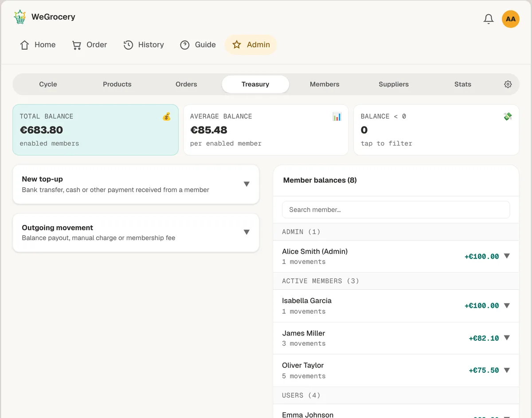The width and height of the screenshot is (532, 418).
Task: Click Alice Smith (Admin) name
Action: pyautogui.click(x=315, y=252)
